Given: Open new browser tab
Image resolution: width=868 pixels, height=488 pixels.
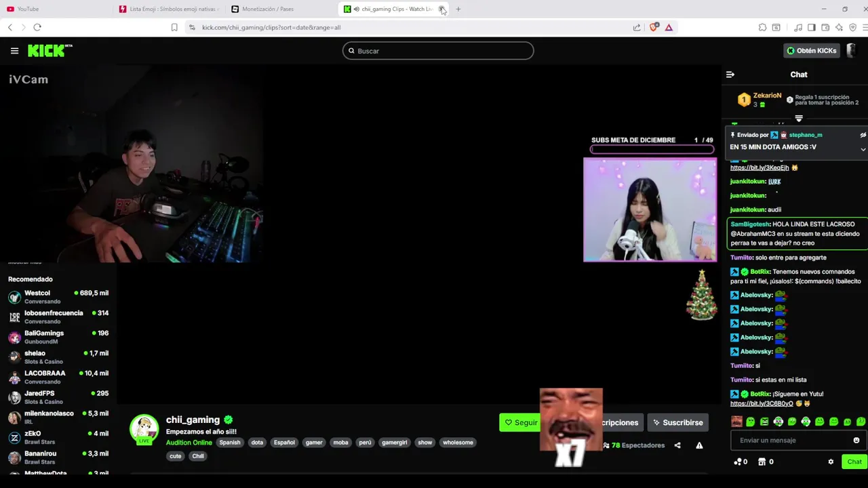Looking at the screenshot, I should [x=458, y=9].
